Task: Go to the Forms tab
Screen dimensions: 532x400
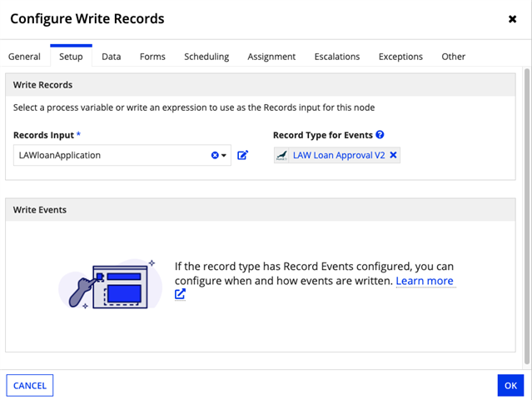Action: (x=152, y=57)
